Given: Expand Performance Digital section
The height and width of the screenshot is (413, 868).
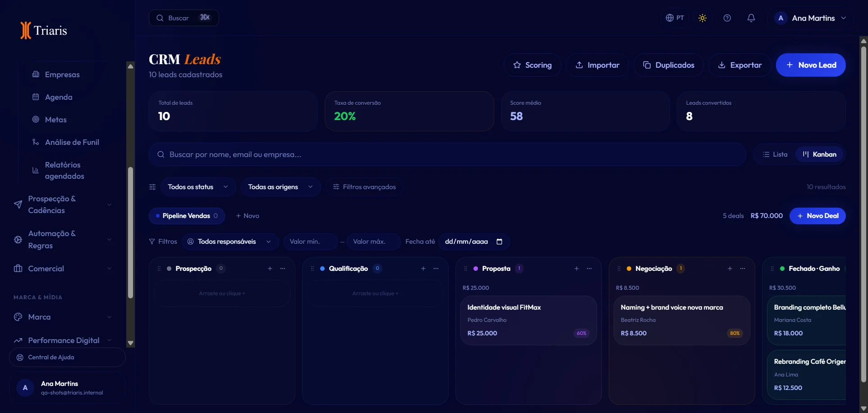Looking at the screenshot, I should pyautogui.click(x=63, y=340).
